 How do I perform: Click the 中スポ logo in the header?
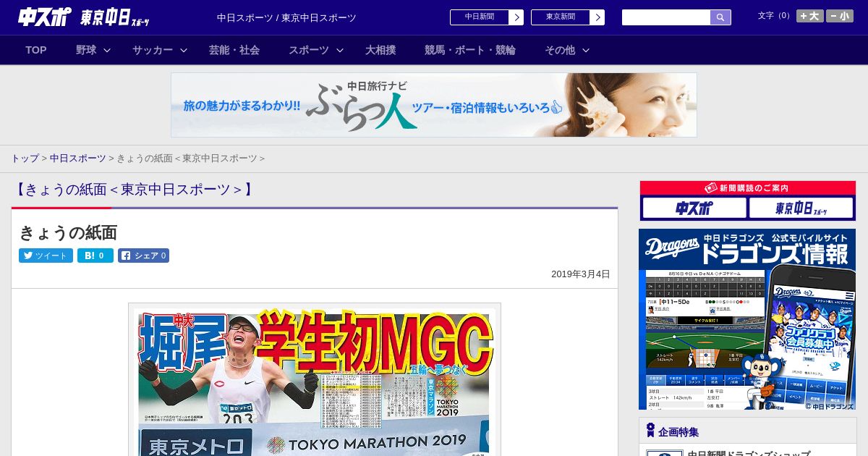[x=44, y=17]
